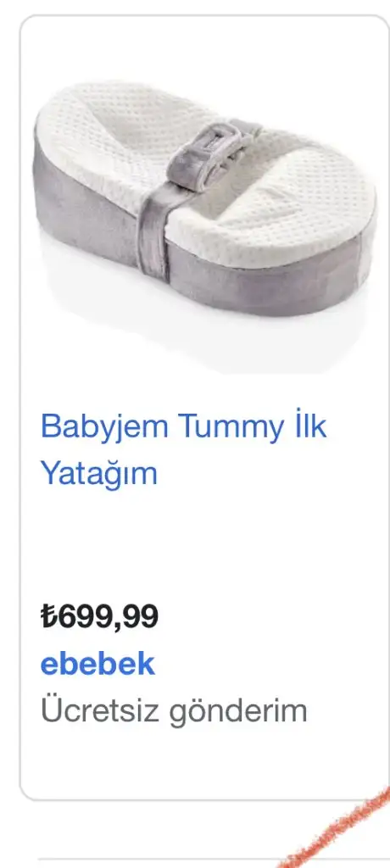
Task: Click the ebebek seller link
Action: (x=97, y=663)
